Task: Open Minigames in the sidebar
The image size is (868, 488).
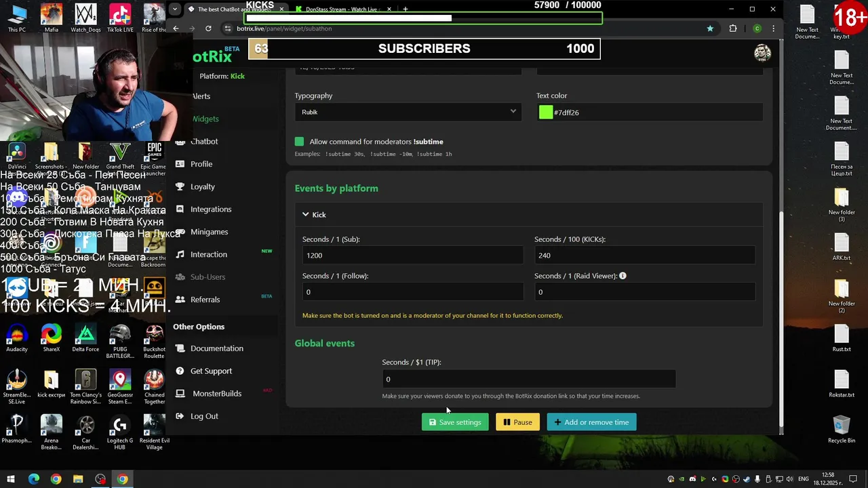Action: [x=209, y=232]
